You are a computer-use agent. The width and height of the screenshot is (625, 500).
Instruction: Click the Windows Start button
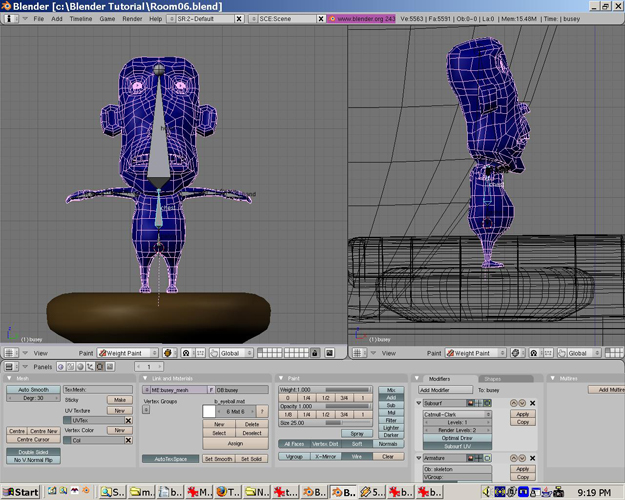pos(21,492)
